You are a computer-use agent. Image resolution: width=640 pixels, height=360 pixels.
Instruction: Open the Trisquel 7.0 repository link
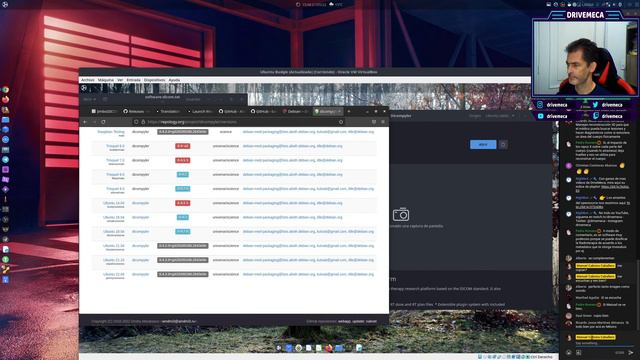(x=115, y=160)
